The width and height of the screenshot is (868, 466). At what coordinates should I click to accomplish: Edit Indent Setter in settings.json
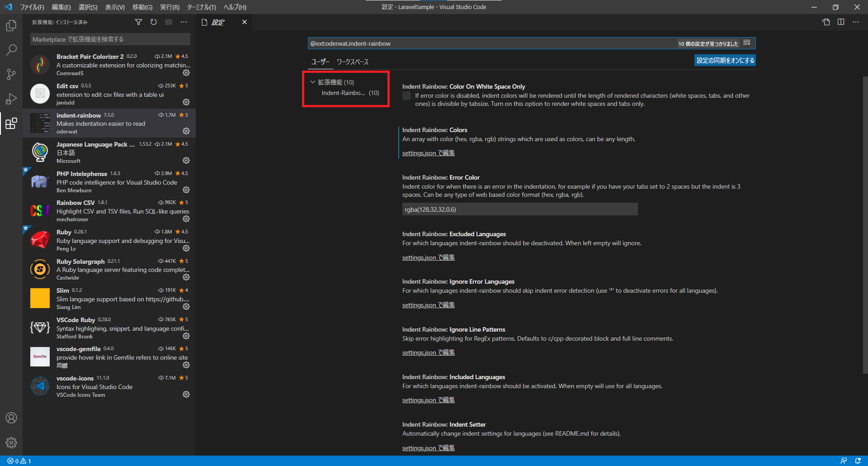coord(429,448)
